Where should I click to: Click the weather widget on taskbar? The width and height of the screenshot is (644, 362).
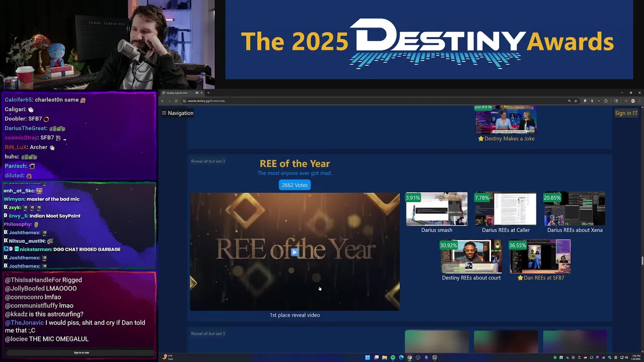pos(168,357)
